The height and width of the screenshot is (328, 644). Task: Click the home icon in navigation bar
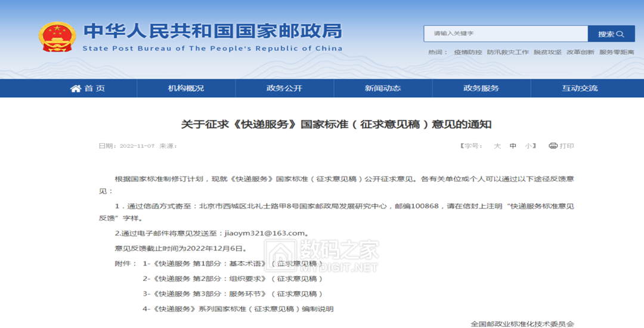click(75, 88)
